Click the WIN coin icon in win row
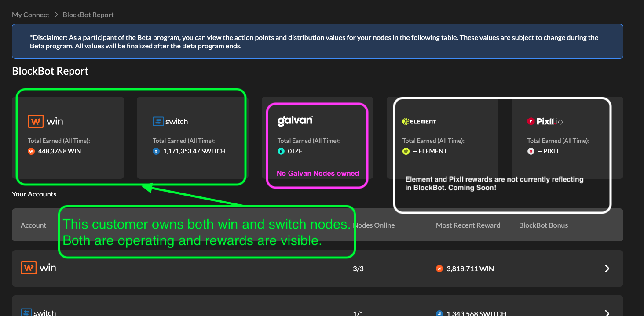 439,269
